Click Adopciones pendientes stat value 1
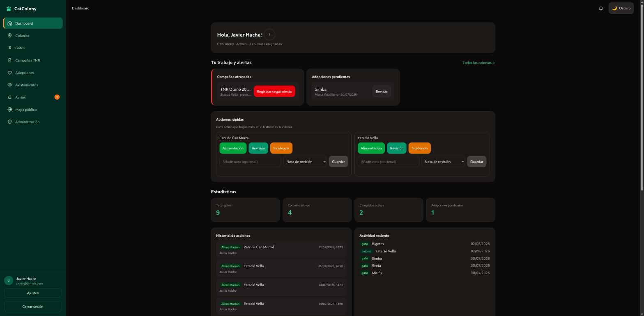 pyautogui.click(x=432, y=213)
